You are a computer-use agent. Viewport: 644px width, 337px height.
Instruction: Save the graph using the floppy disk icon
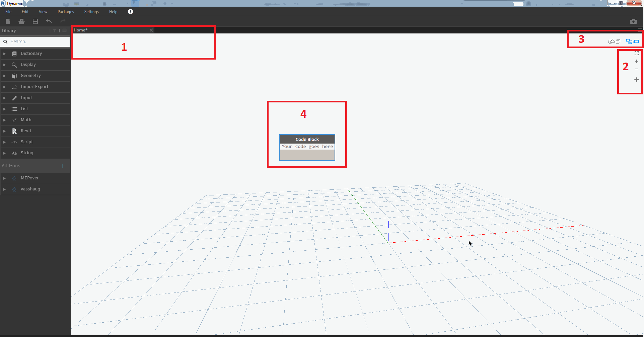35,21
